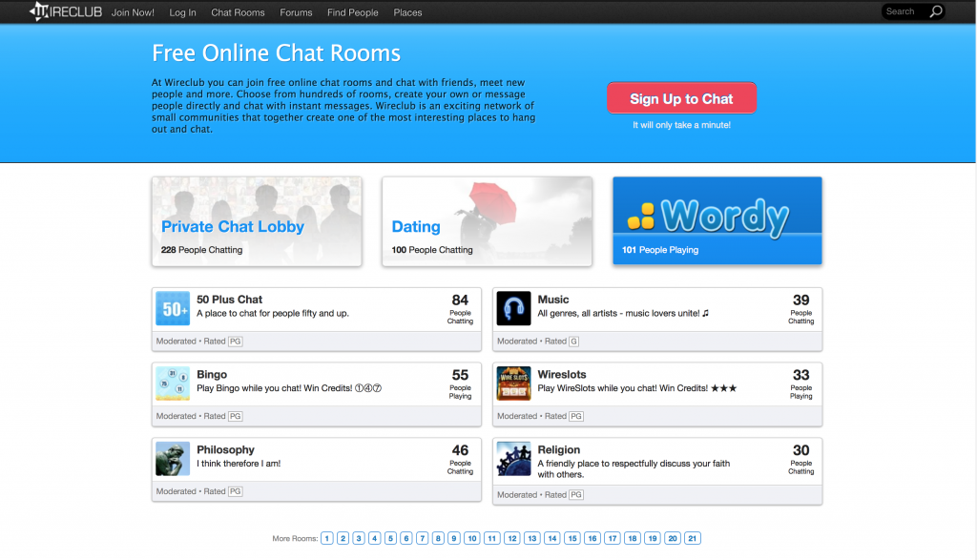
Task: Click the PG rating badge for 50 Plus Chat
Action: click(235, 342)
